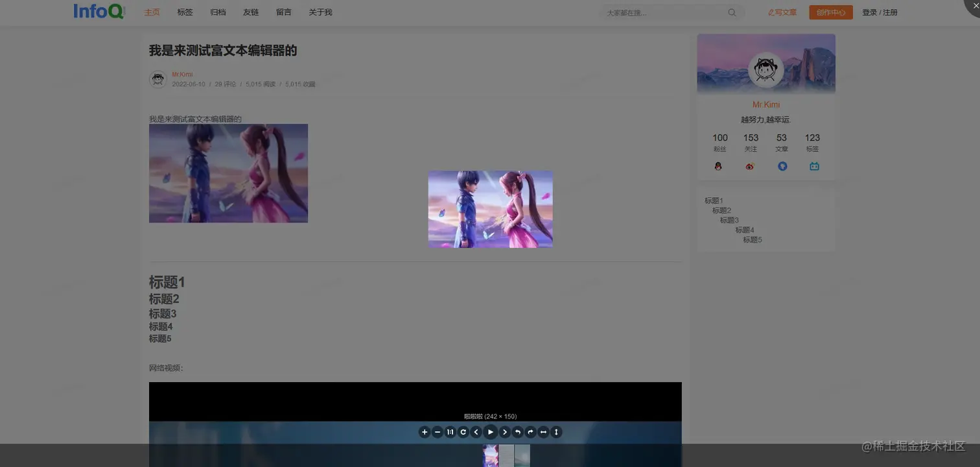Click the zoom-in icon in image viewer
Screen dimensions: 980x467
[x=425, y=432]
